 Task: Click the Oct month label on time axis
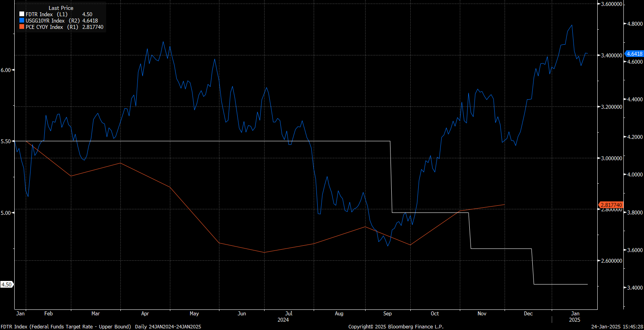435,313
